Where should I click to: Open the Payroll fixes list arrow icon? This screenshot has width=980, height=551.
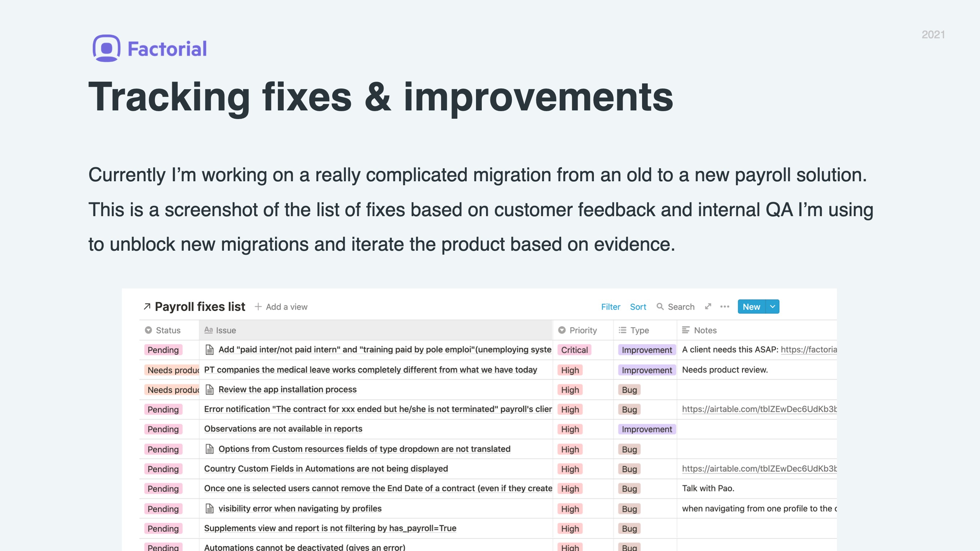147,307
